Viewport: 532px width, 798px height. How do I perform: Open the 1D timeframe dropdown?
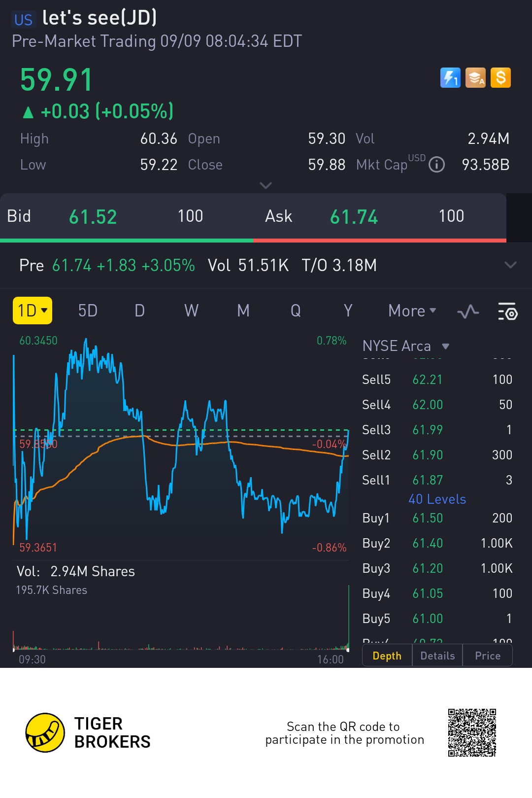point(33,311)
